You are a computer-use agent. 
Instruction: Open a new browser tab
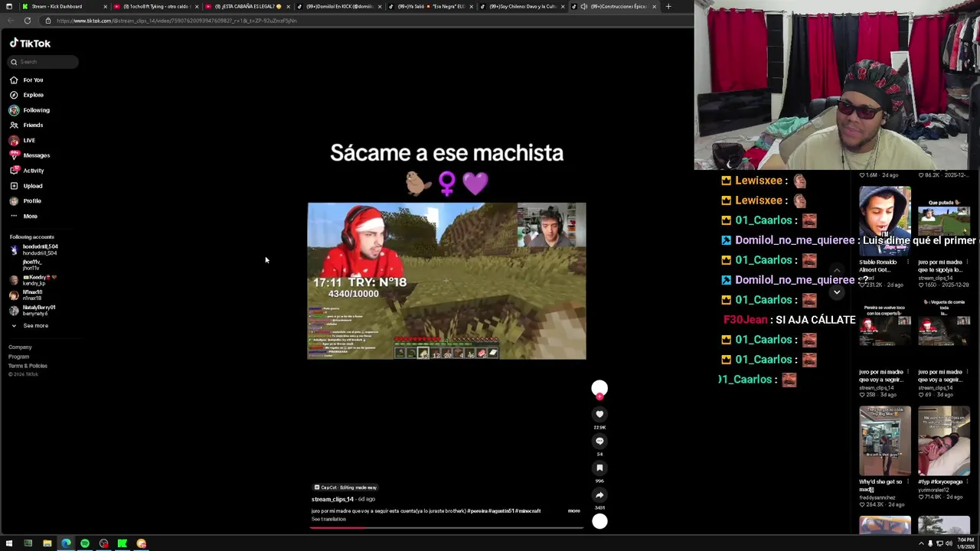point(668,6)
